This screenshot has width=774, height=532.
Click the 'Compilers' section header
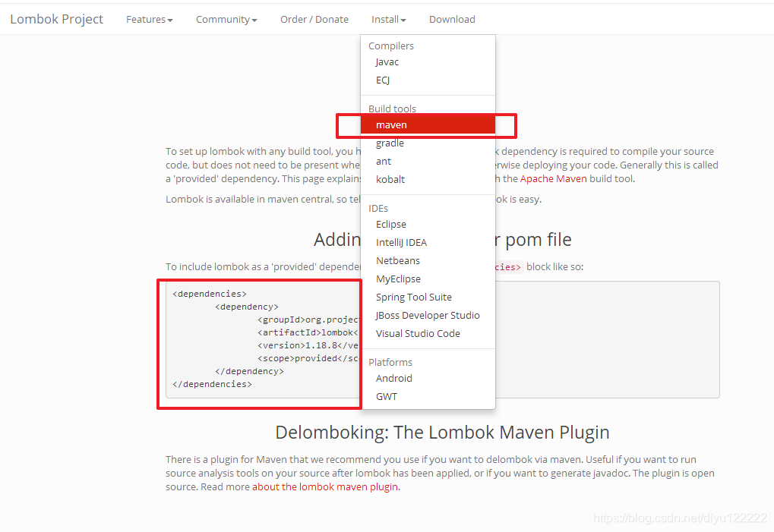click(391, 46)
